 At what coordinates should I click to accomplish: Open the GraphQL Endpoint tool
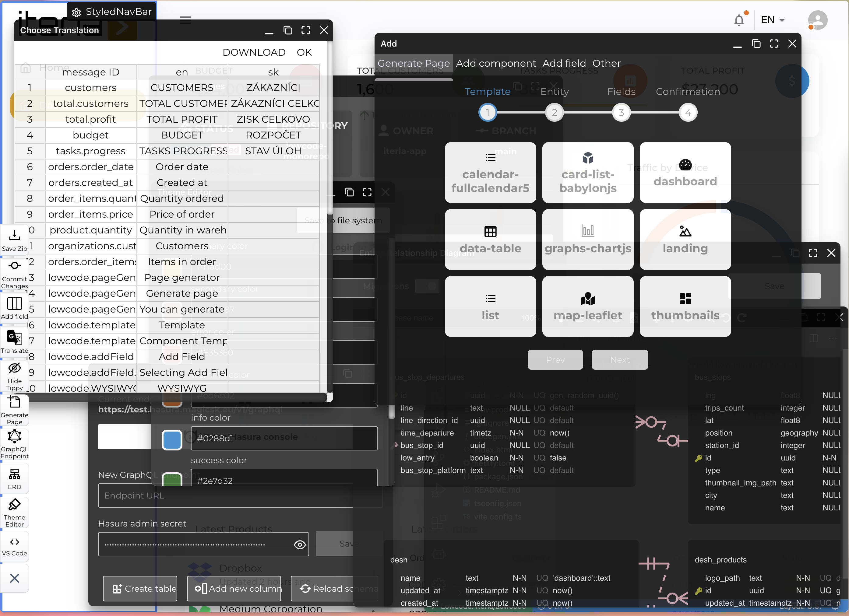(14, 443)
